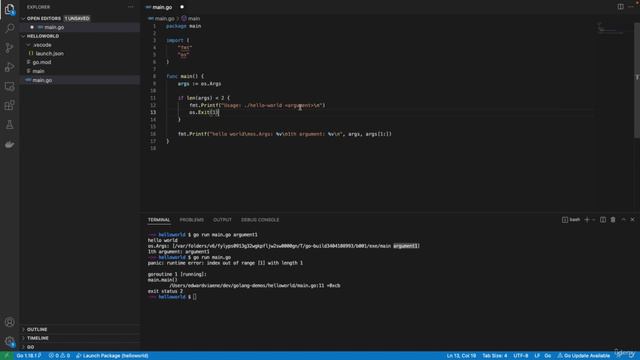
Task: Close the terminal panel
Action: (633, 220)
